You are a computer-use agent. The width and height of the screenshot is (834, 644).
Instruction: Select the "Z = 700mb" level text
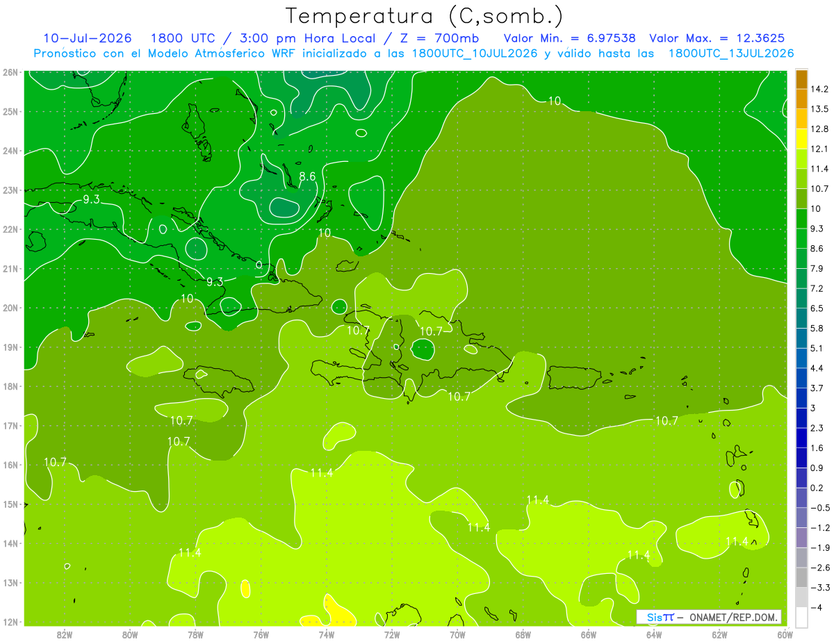point(440,38)
